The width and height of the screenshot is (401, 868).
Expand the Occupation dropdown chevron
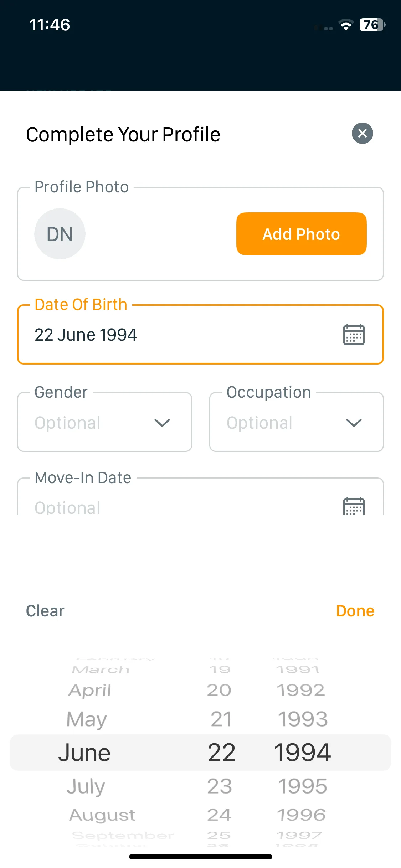(x=354, y=423)
